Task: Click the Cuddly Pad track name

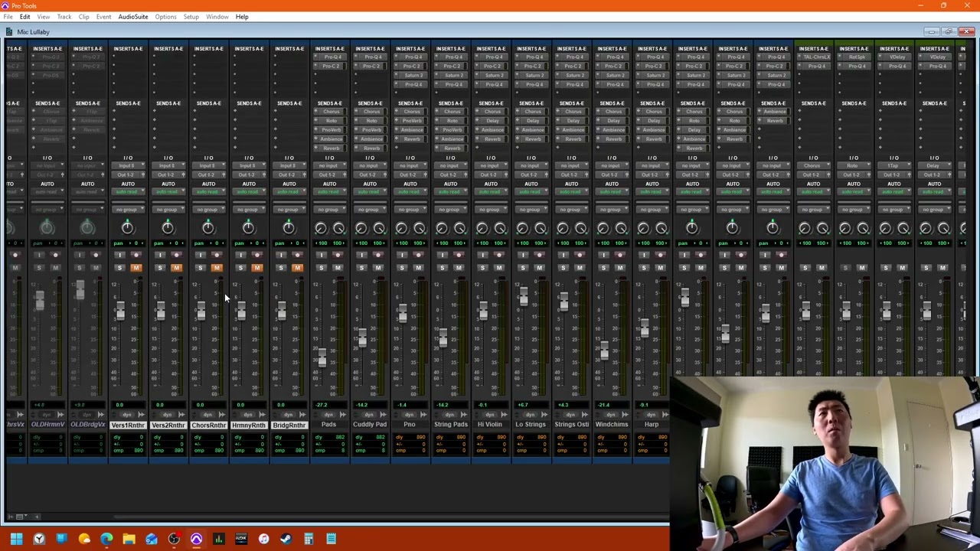Action: point(370,425)
